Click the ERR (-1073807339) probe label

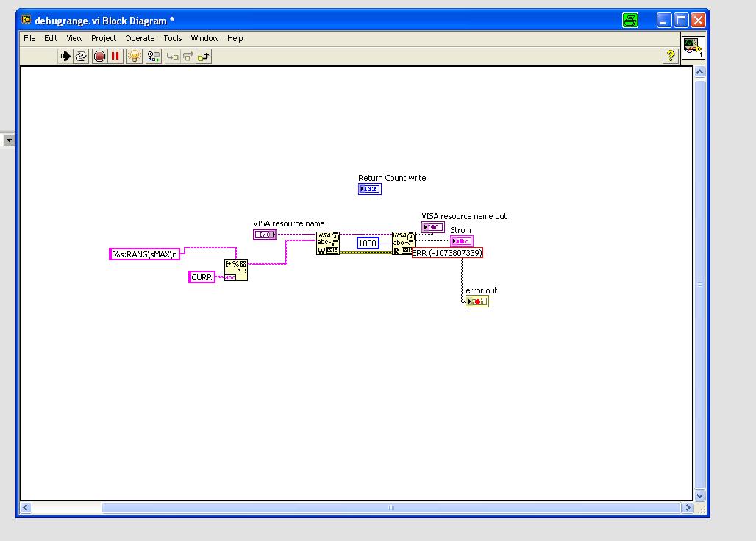[x=447, y=253]
